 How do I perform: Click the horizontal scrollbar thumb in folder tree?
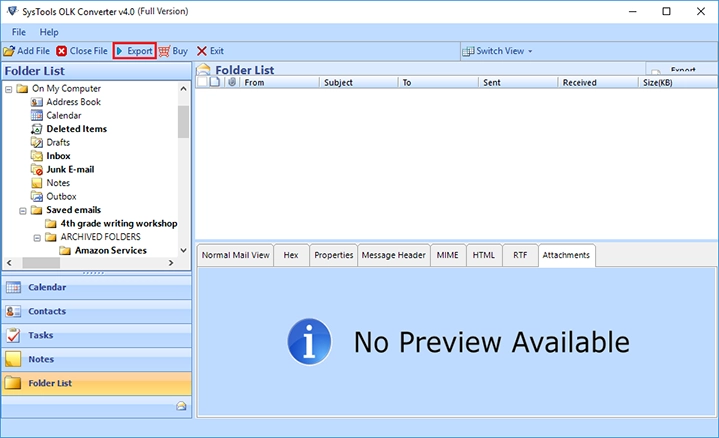pos(41,263)
